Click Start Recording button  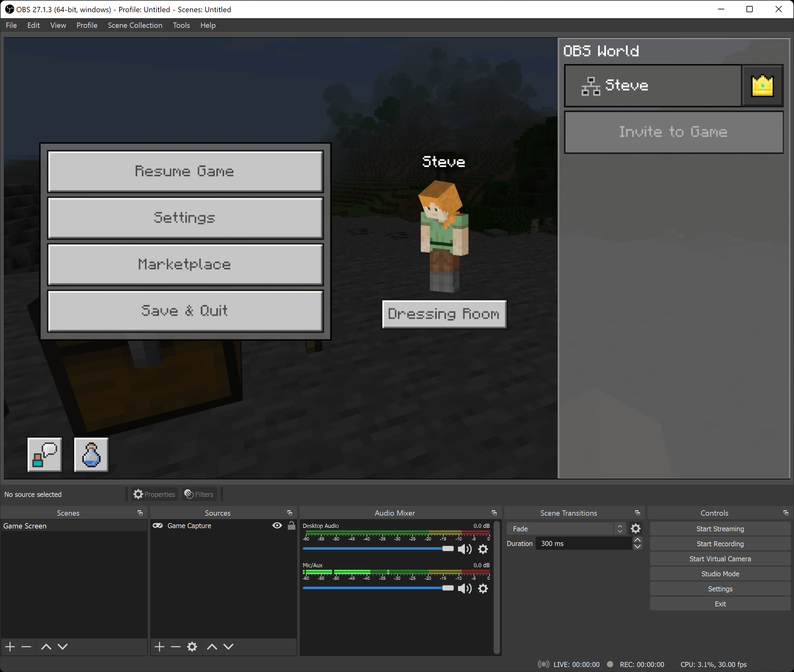(x=720, y=543)
